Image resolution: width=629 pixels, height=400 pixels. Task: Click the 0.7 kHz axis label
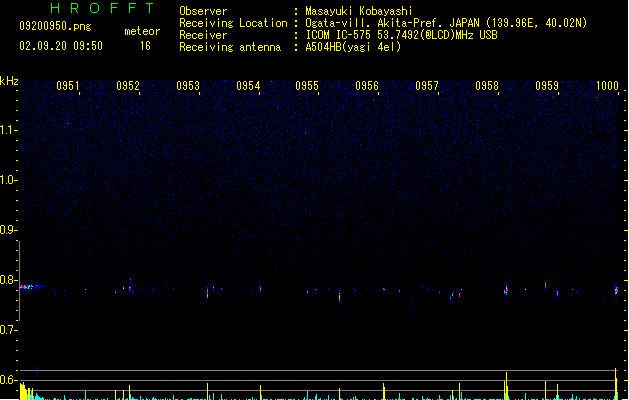pyautogui.click(x=8, y=330)
